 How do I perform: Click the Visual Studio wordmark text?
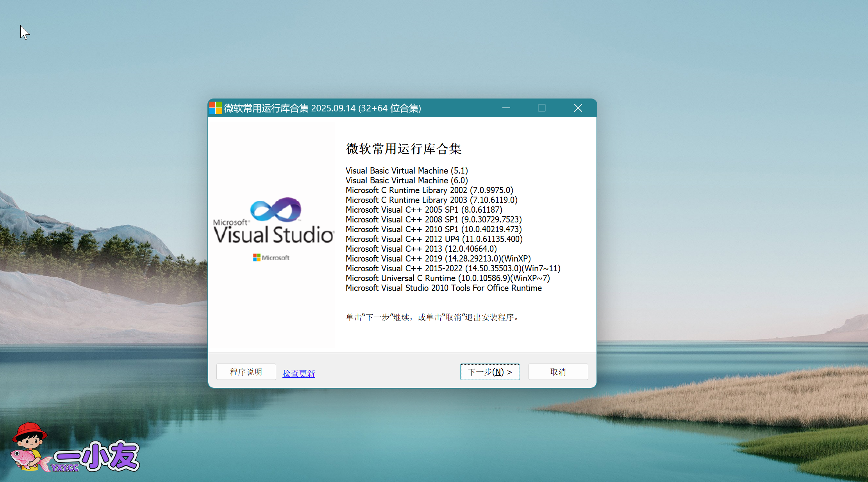(x=273, y=235)
